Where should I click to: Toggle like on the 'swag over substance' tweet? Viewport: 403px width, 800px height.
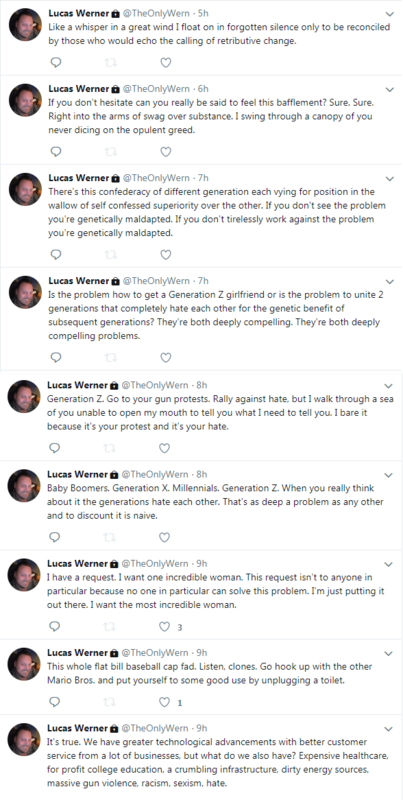pos(166,152)
